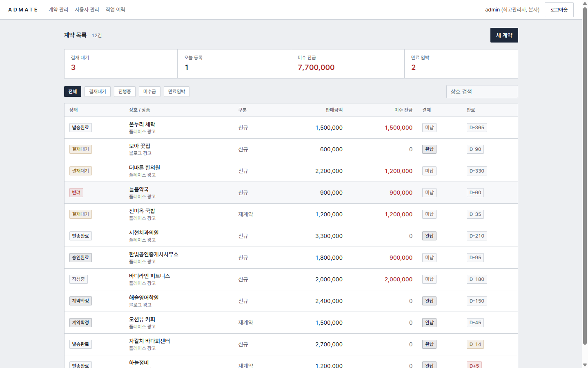Click the 모아 꽃집 row's 완납 badge
Image resolution: width=588 pixels, height=368 pixels.
(x=429, y=149)
